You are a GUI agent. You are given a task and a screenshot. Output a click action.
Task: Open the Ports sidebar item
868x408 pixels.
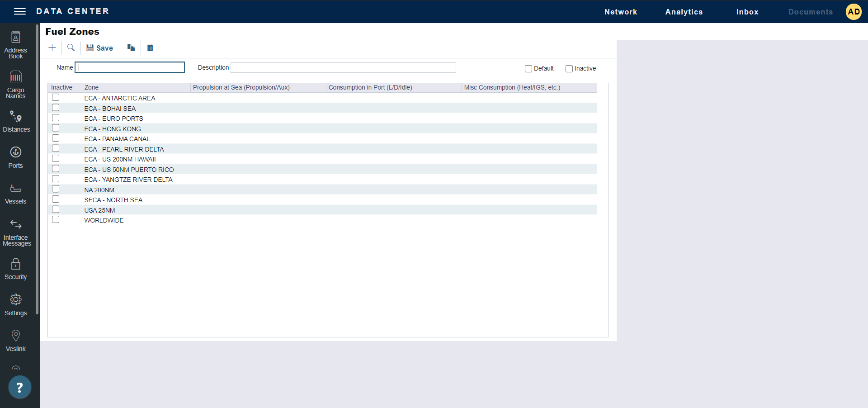(x=16, y=157)
